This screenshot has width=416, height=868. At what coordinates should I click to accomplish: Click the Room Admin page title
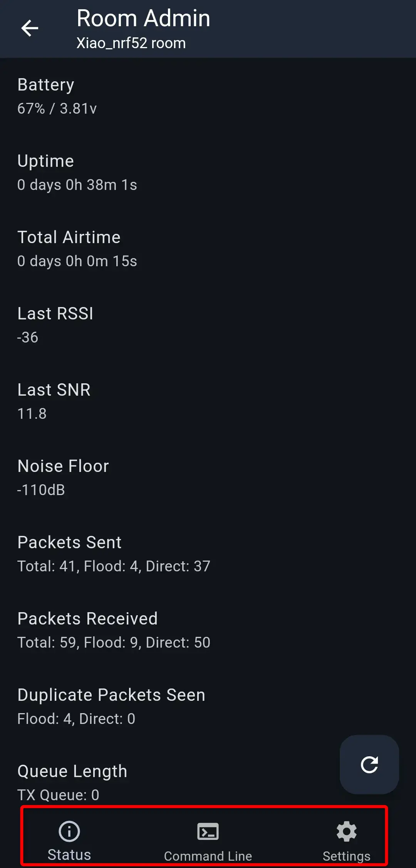(143, 18)
